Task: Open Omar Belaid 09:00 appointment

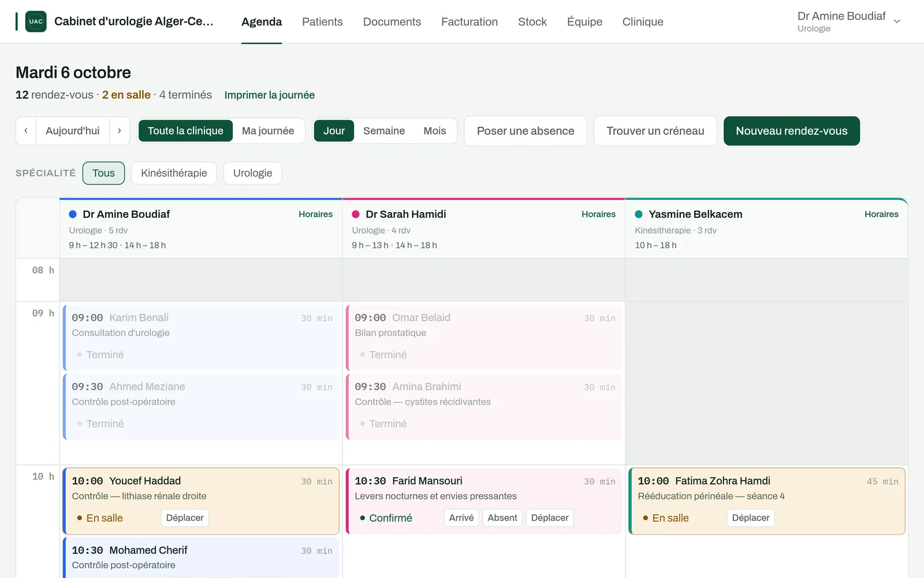Action: point(484,338)
